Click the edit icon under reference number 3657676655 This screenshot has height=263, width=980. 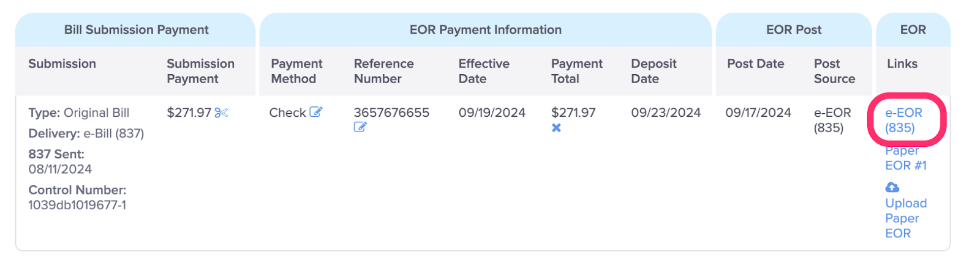coord(360,127)
